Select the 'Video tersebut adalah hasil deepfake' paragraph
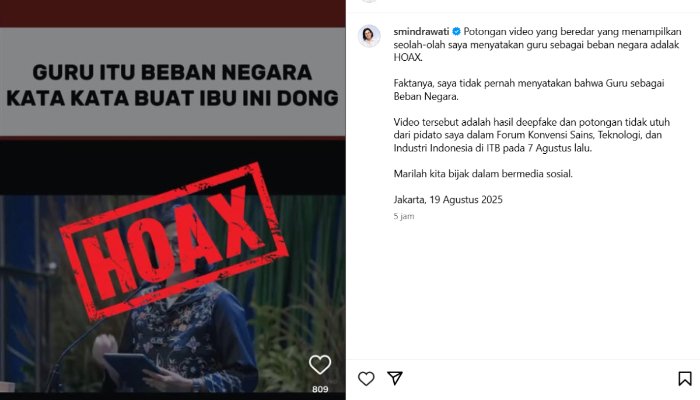Viewport: 700px width, 400px height. tap(532, 135)
